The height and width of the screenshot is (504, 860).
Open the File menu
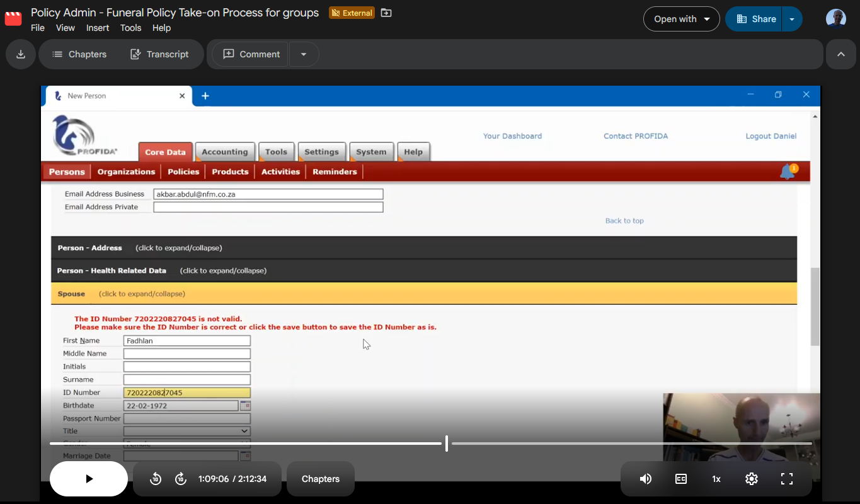(38, 28)
